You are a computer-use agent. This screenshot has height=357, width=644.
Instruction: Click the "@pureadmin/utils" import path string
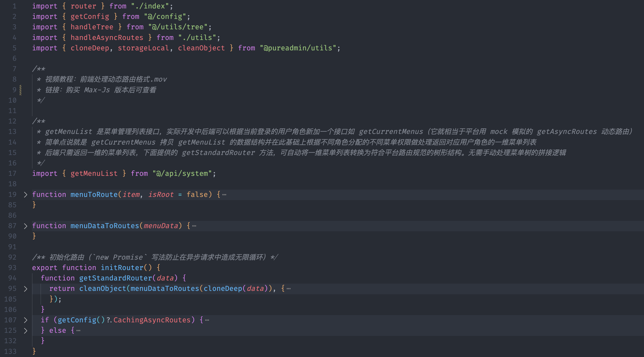pyautogui.click(x=298, y=48)
